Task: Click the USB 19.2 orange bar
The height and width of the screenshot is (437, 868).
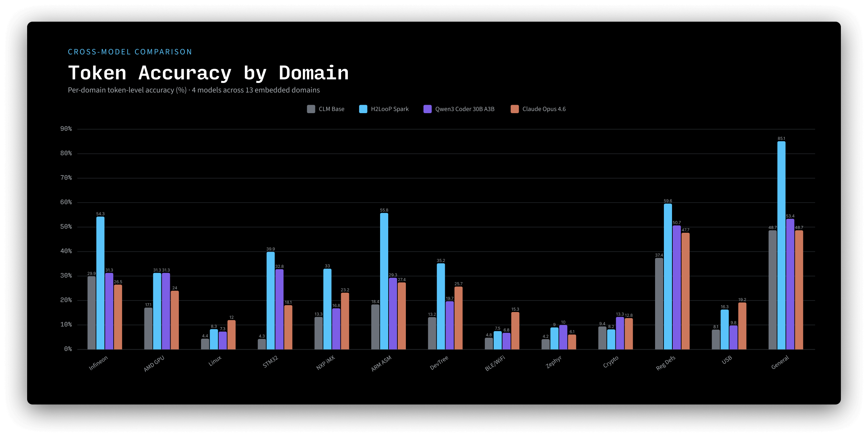Action: (742, 326)
